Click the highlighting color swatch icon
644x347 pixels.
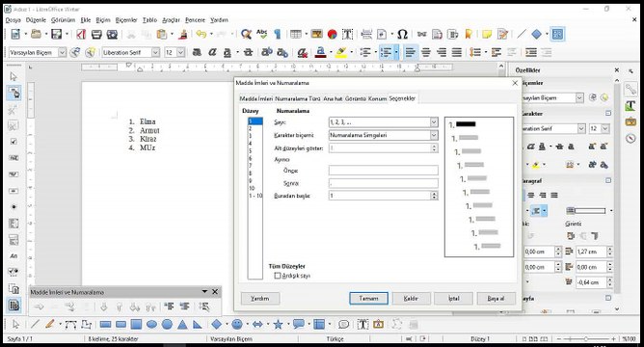click(x=341, y=53)
